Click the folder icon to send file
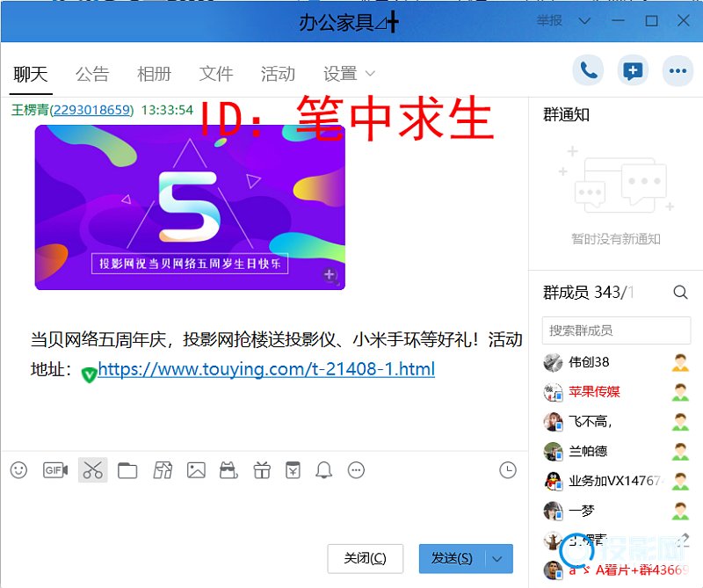Screen dimensions: 703x588 [127, 470]
